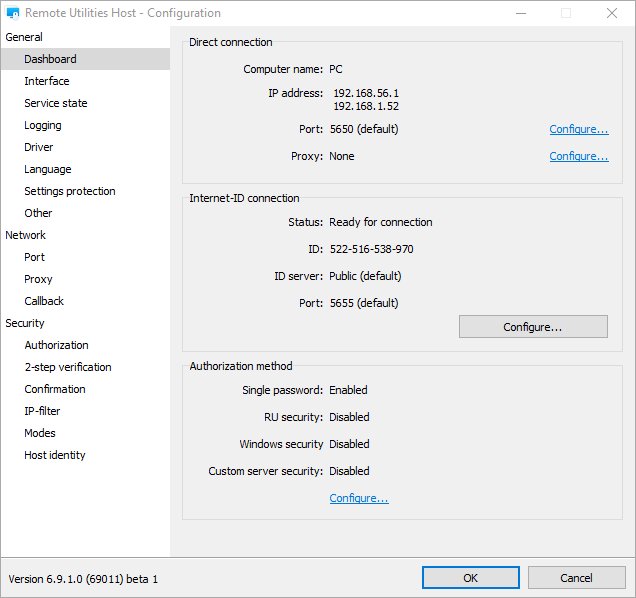Viewport: 636px width, 598px height.
Task: Click the Custom server security Disabled value
Action: pos(349,471)
